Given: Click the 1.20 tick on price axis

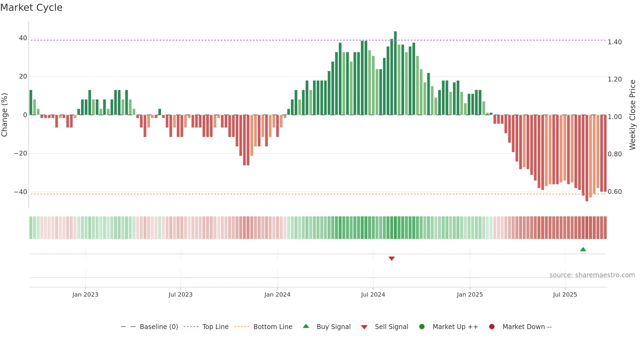Looking at the screenshot, I should pos(615,79).
